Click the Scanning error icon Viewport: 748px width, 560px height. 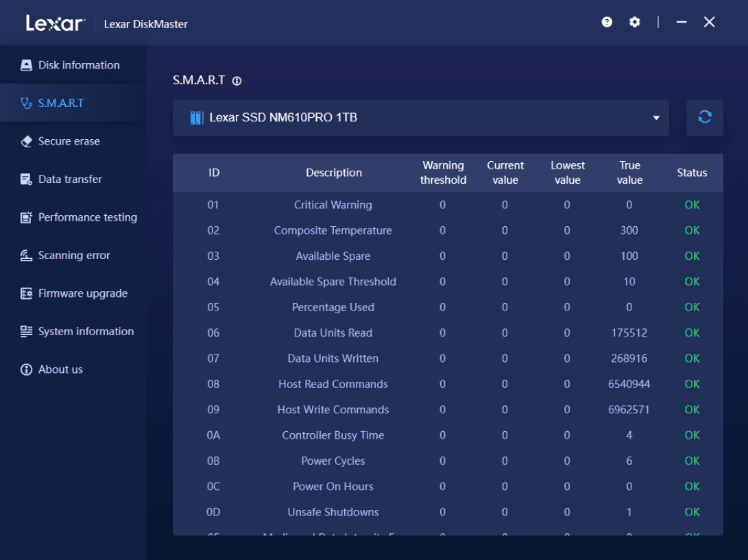coord(26,256)
